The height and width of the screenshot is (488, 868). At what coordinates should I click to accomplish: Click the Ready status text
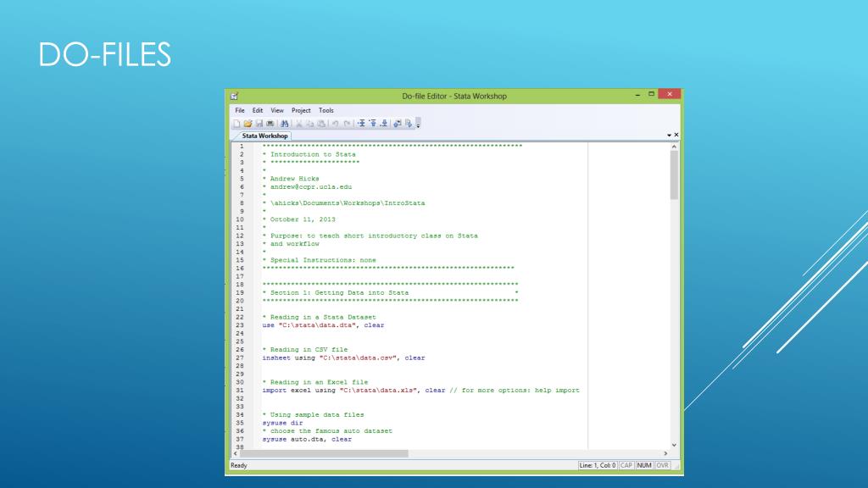[x=238, y=465]
